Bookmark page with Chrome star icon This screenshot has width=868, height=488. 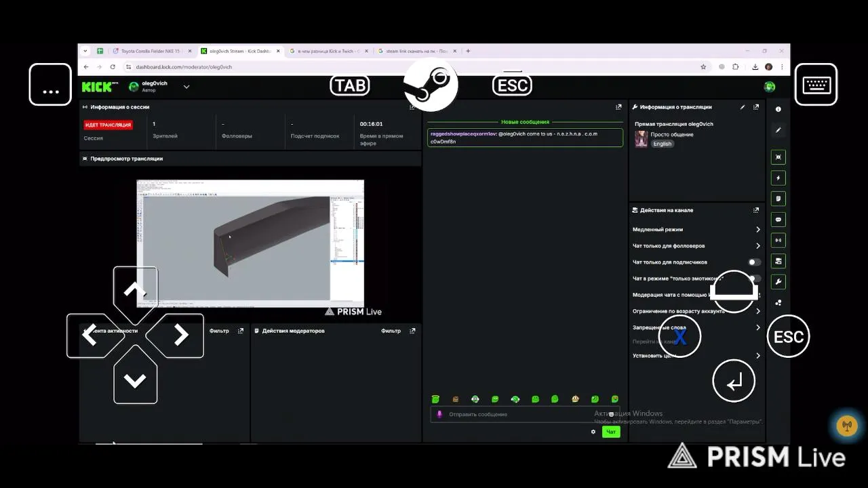coord(703,67)
